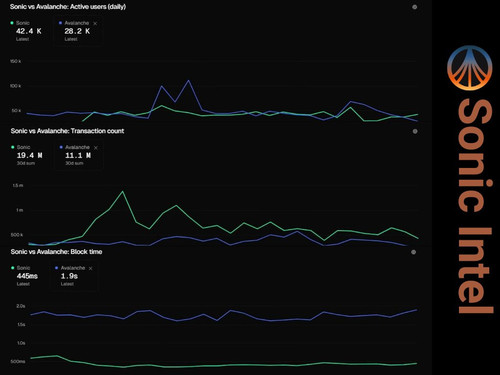Image resolution: width=500 pixels, height=375 pixels.
Task: Remove Avalanche from Block time chart
Action: click(91, 268)
